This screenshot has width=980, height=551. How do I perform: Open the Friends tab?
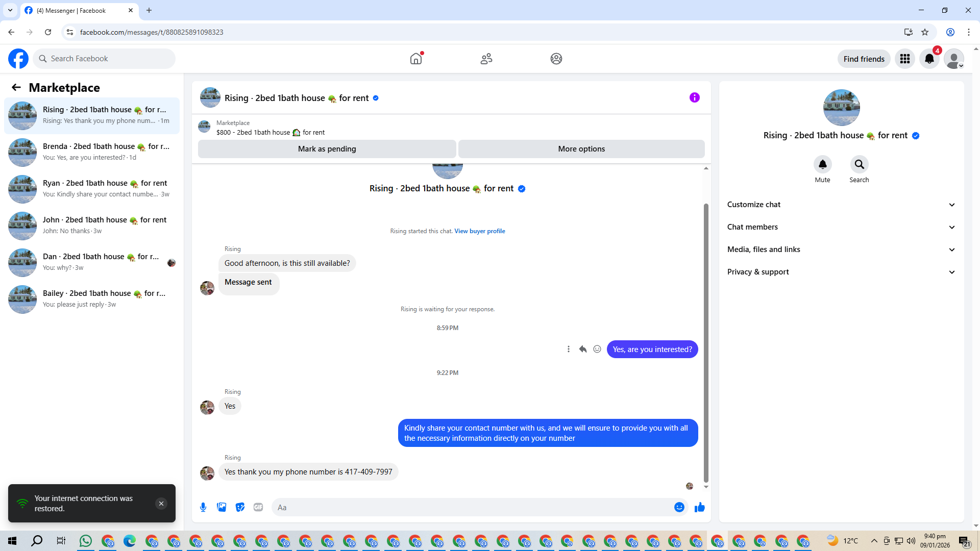pyautogui.click(x=486, y=59)
